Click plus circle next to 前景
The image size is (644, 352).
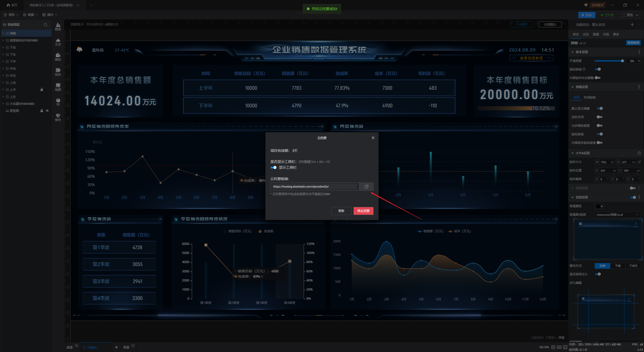tap(77, 346)
